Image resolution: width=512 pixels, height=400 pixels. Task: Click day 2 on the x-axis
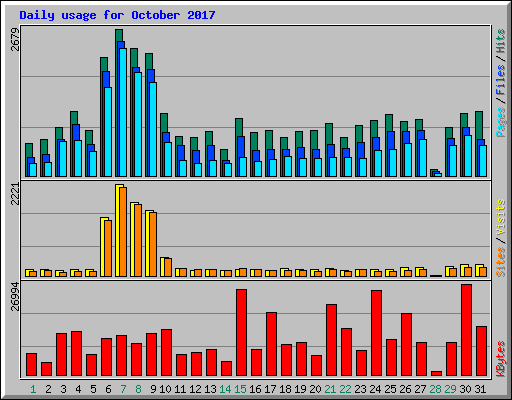click(48, 389)
